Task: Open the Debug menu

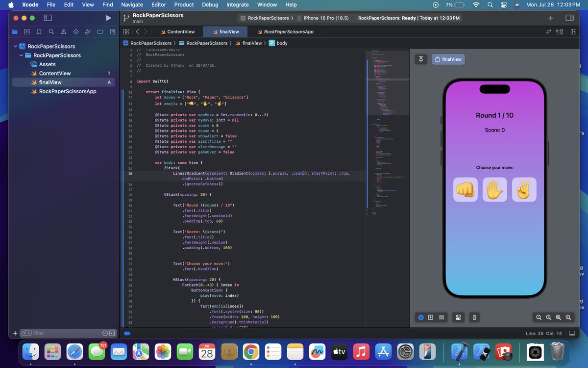Action: tap(210, 5)
